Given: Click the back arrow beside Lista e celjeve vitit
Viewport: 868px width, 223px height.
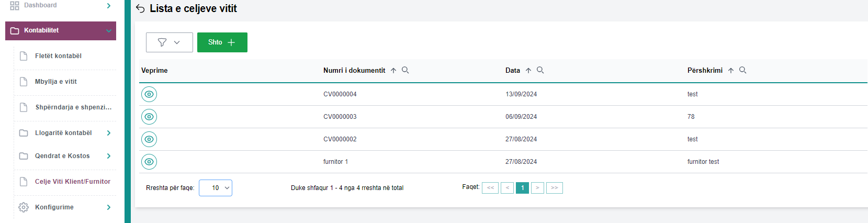Looking at the screenshot, I should tap(140, 8).
